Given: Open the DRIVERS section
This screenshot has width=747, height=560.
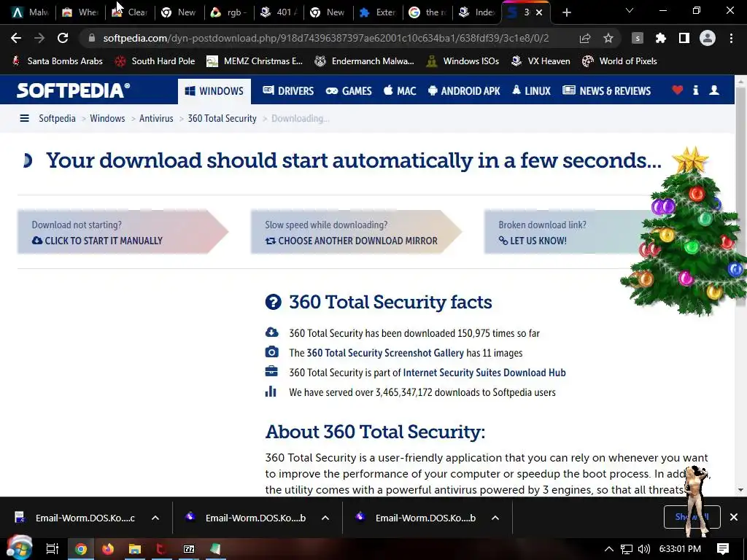Looking at the screenshot, I should point(288,91).
